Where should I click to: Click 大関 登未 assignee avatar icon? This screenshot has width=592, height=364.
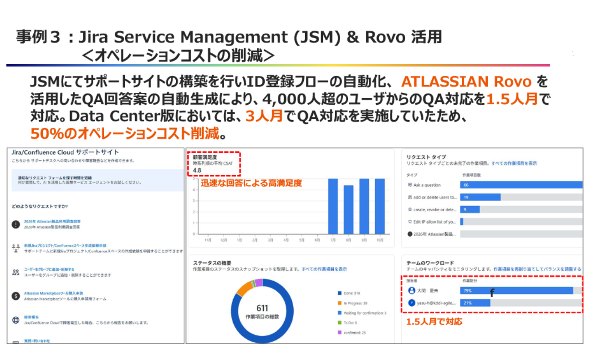pyautogui.click(x=412, y=290)
